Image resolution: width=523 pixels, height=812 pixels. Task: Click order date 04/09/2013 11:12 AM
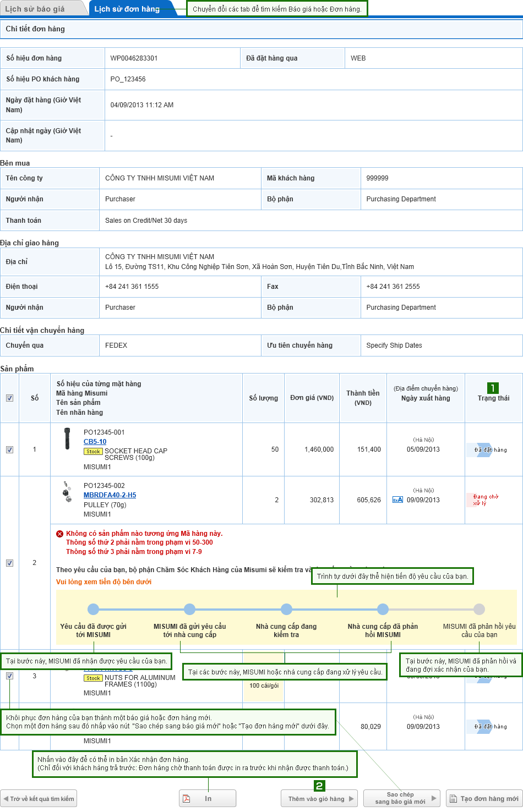(x=142, y=105)
